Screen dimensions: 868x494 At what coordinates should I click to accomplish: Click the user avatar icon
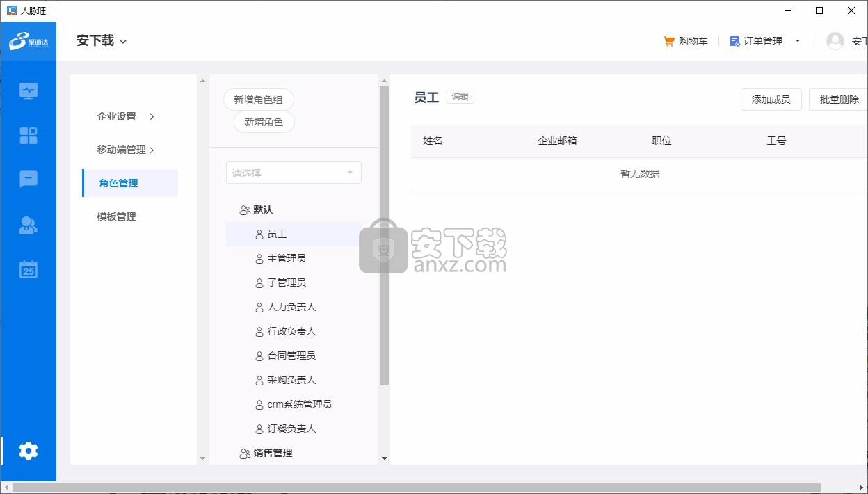click(x=835, y=41)
